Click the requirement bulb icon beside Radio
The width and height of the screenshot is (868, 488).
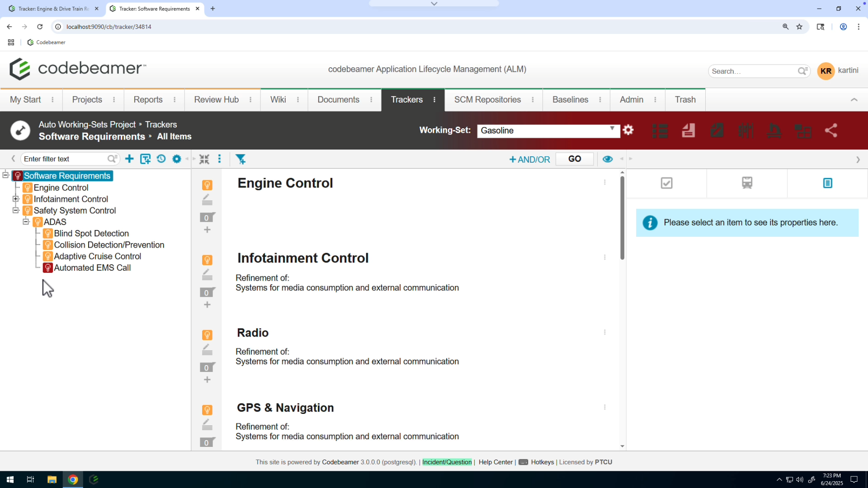pyautogui.click(x=207, y=335)
